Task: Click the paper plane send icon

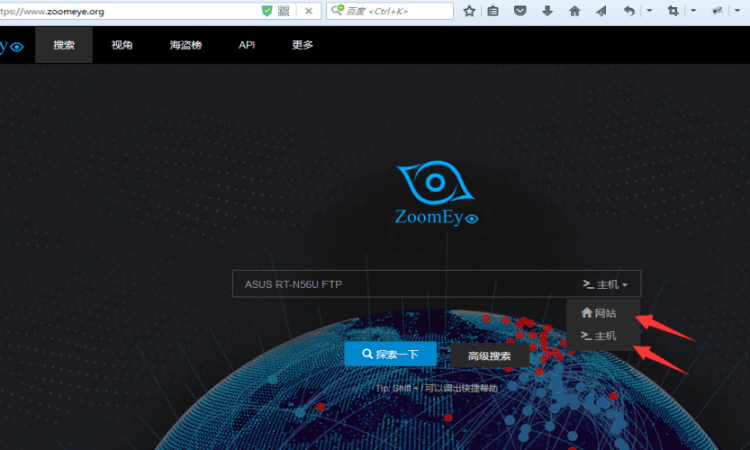Action: pos(601,11)
